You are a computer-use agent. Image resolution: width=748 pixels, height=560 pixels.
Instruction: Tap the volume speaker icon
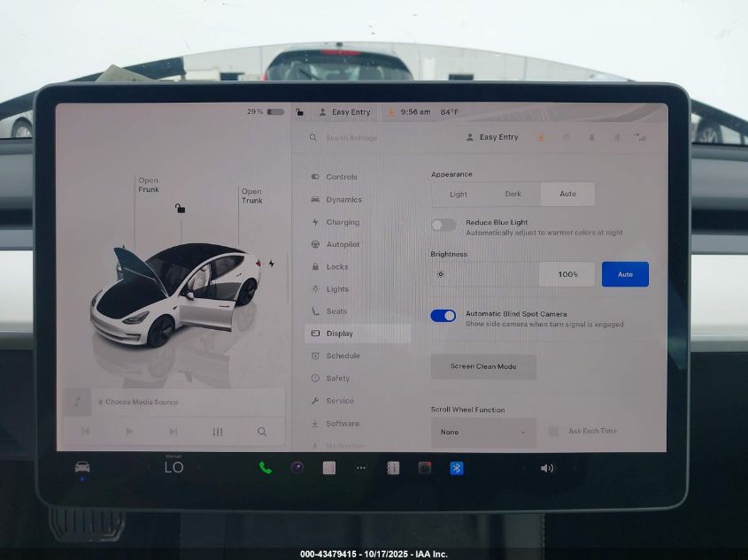(547, 468)
